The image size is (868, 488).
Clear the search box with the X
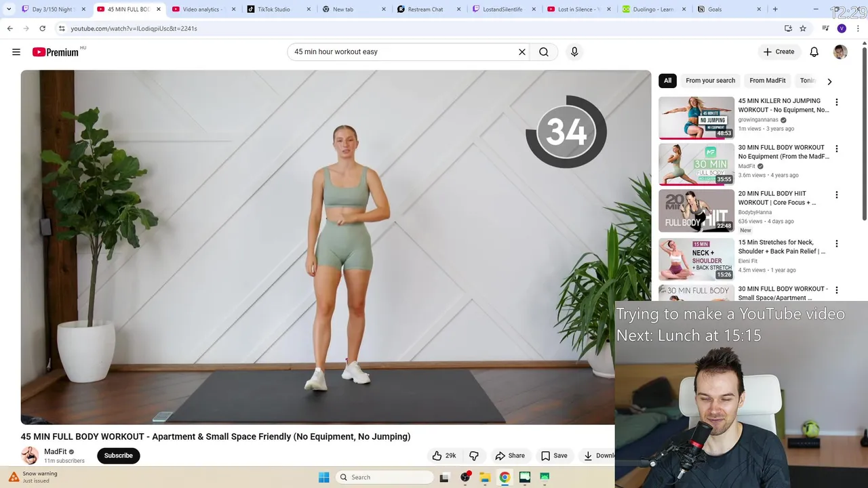tap(522, 52)
